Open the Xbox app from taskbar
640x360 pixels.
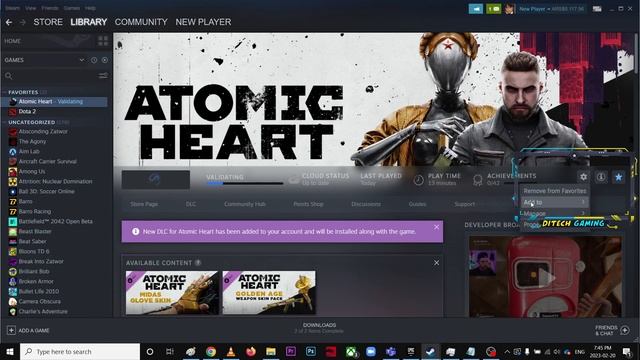351,351
